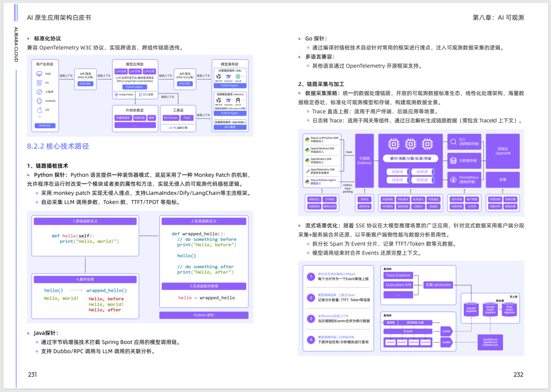Click the 控制台 OpenAPI block

tap(503, 151)
